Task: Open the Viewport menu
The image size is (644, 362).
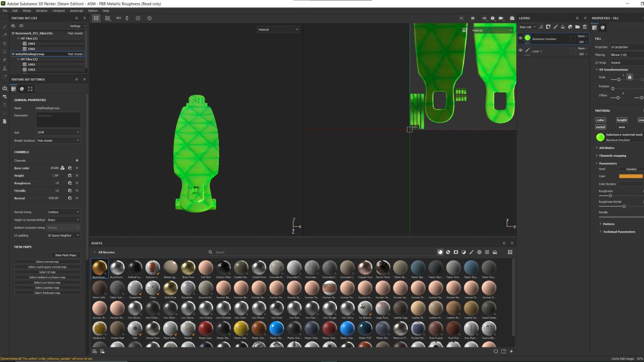Action: click(x=58, y=10)
